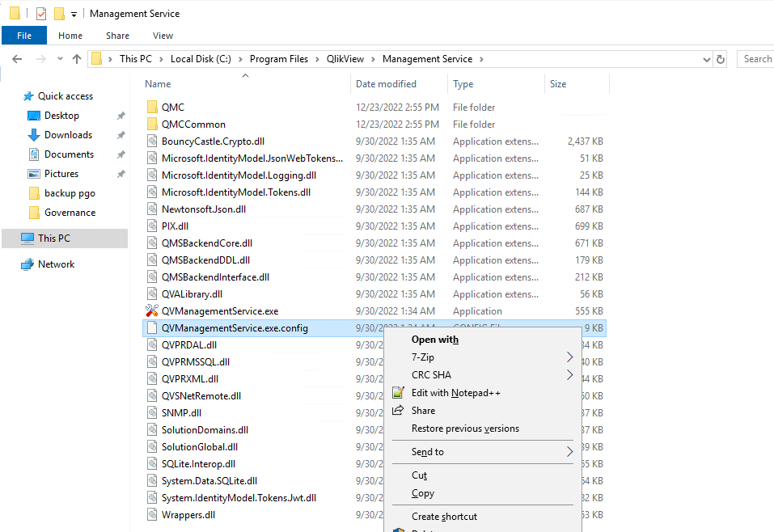Expand the 7-Zip submenu arrow

coord(569,357)
